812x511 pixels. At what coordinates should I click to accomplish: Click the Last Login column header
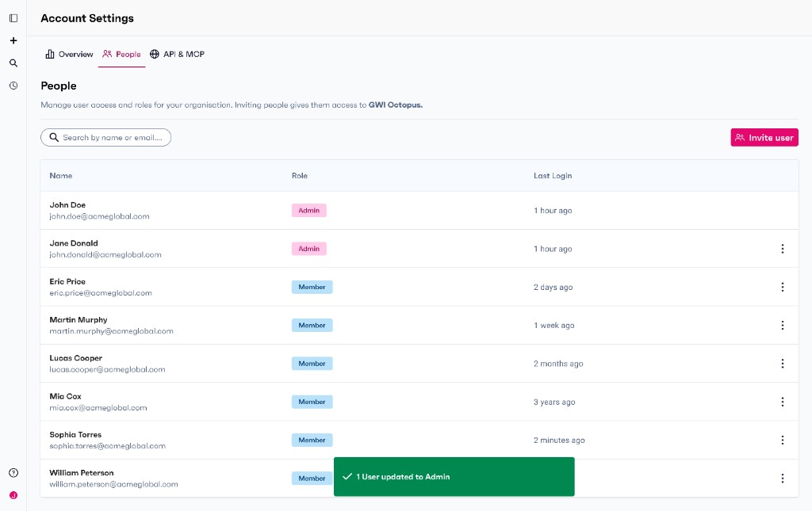pos(553,176)
